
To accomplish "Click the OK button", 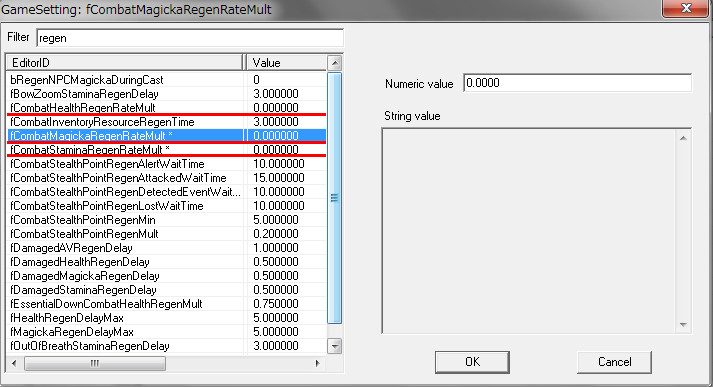I will [472, 362].
